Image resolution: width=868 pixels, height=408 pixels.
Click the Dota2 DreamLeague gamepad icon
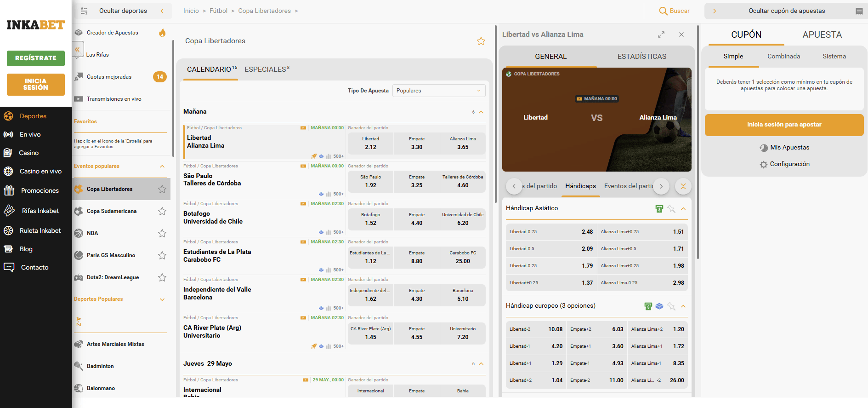79,277
